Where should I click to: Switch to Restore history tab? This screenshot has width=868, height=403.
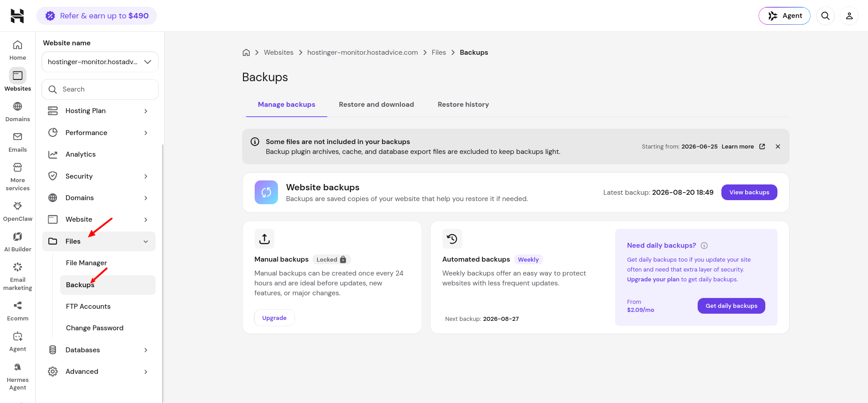point(463,105)
